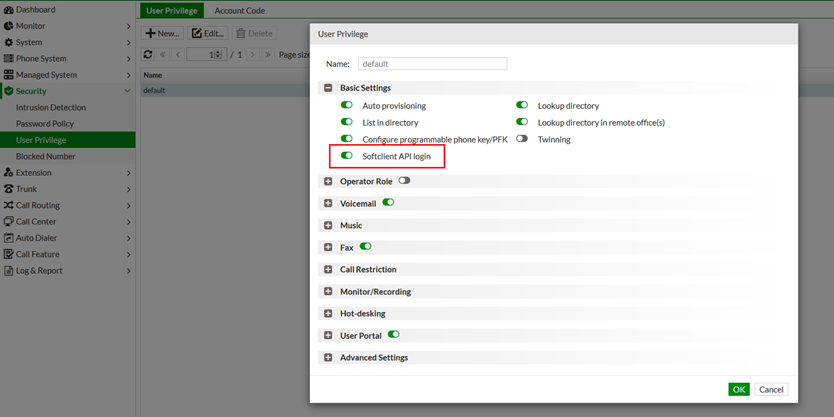Disable the Auto provisioning toggle
This screenshot has width=834, height=417.
coord(347,105)
